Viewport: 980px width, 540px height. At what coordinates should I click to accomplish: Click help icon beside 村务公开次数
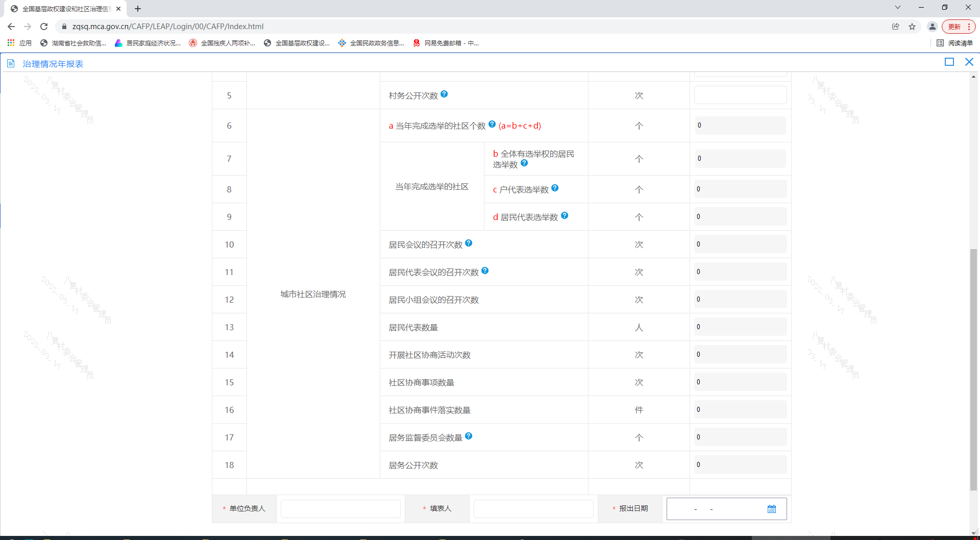[444, 94]
